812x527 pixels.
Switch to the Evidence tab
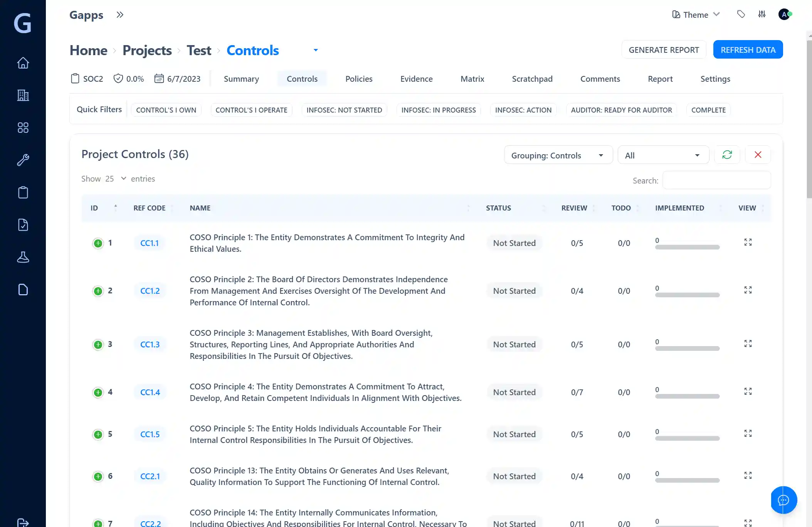[x=416, y=79]
